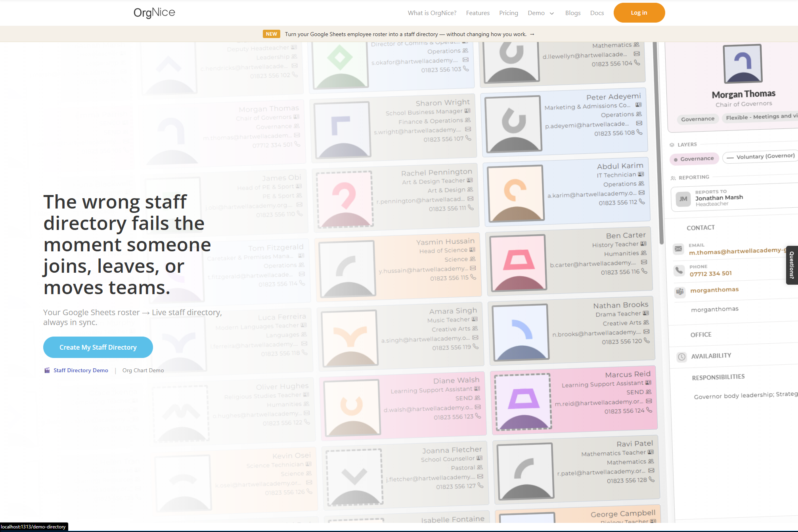Click Yasmin Hussain's phone icon
This screenshot has height=532, width=798.
coord(473,277)
